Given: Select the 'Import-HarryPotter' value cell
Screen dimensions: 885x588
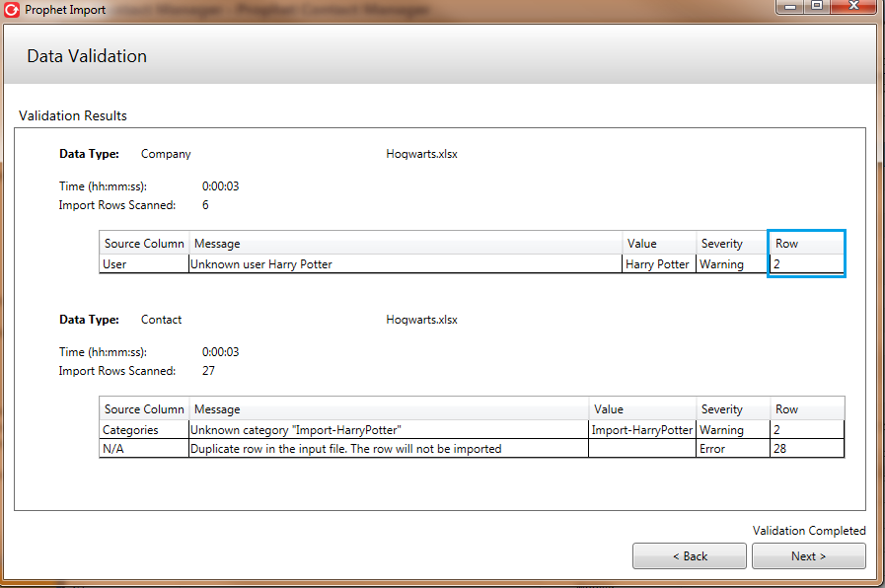Looking at the screenshot, I should 642,430.
